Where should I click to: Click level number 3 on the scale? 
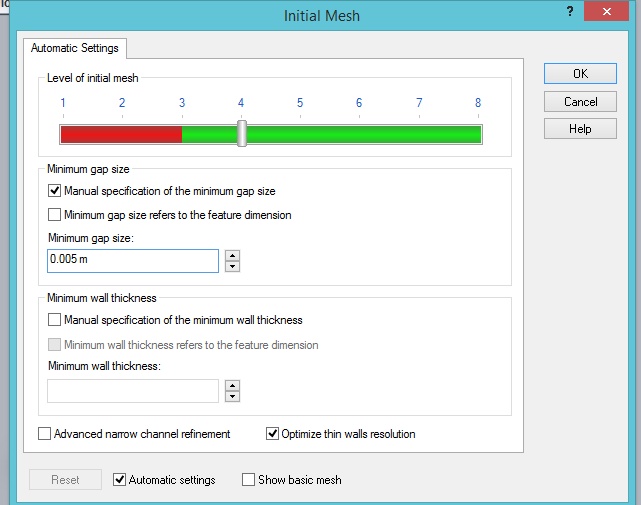(x=182, y=103)
